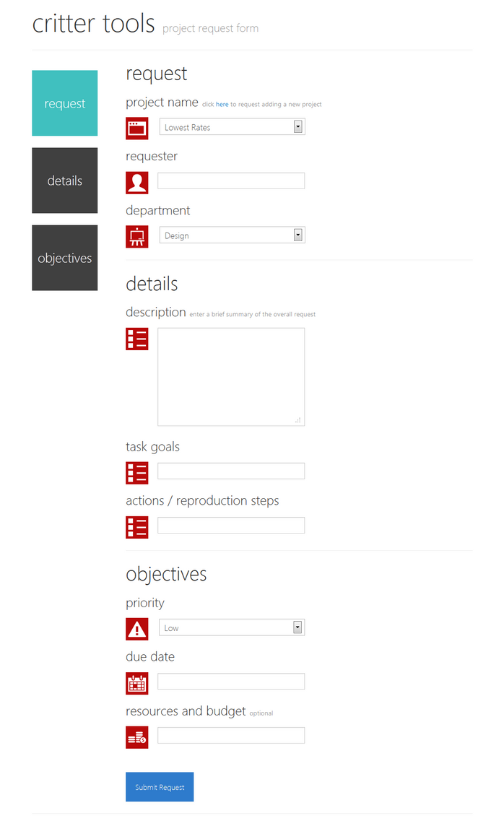Click the project name window icon
Viewport: 504px width, 826px height.
[137, 129]
